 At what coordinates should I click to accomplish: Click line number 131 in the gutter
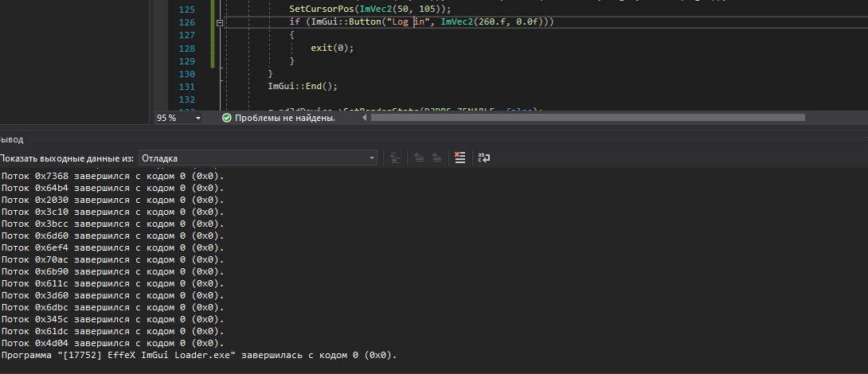coord(188,87)
